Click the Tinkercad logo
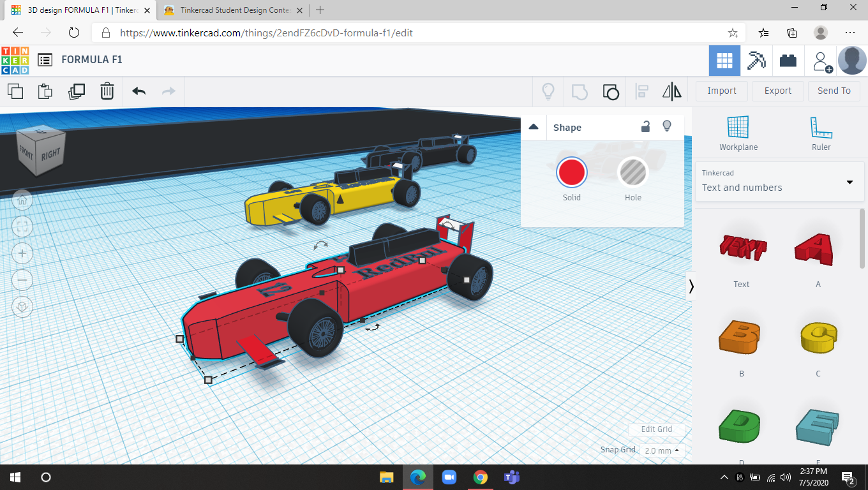Image resolution: width=868 pixels, height=490 pixels. tap(15, 60)
